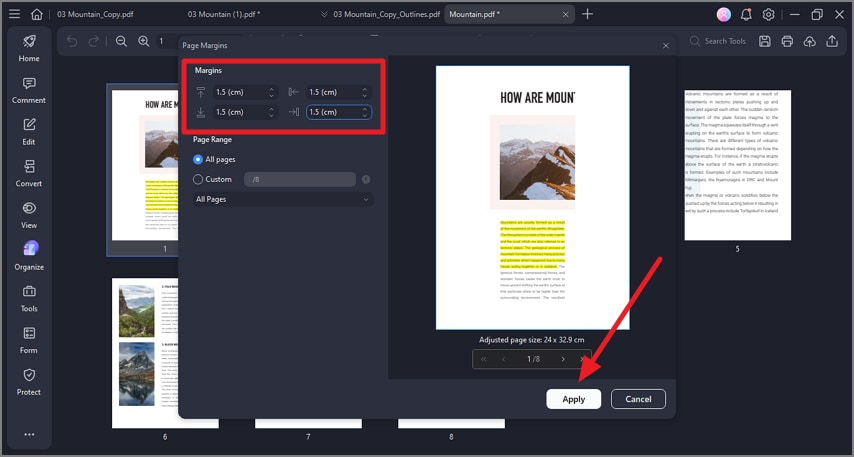Open Tools in the left sidebar
The width and height of the screenshot is (854, 457).
point(29,299)
